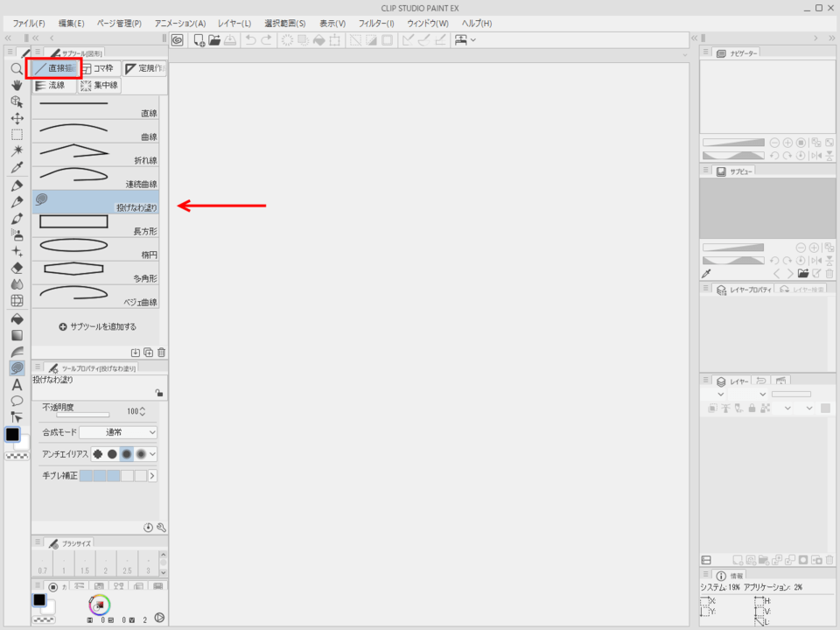Open the 合成モード blending dropdown

tap(118, 432)
